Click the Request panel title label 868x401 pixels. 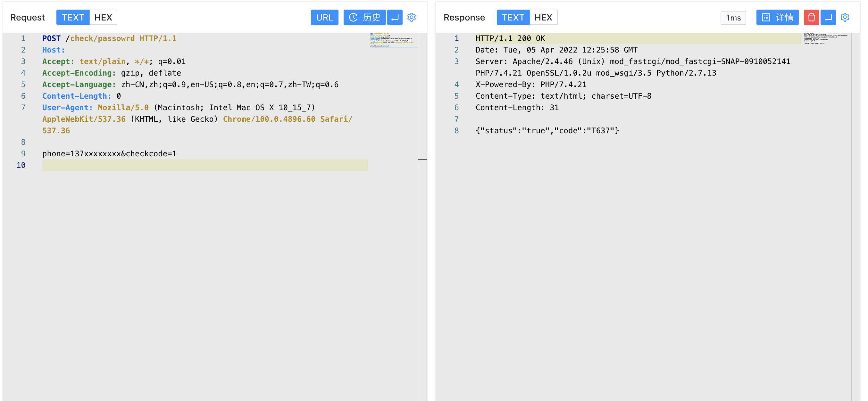[27, 17]
